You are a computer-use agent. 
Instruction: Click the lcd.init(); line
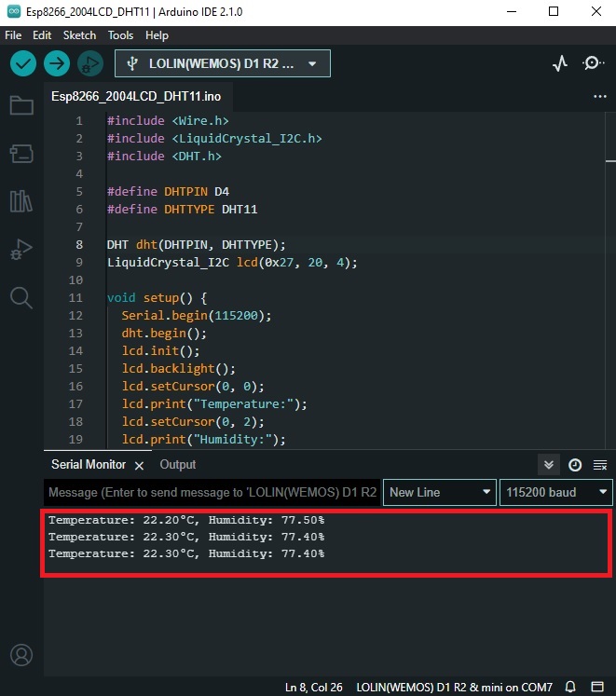point(161,350)
